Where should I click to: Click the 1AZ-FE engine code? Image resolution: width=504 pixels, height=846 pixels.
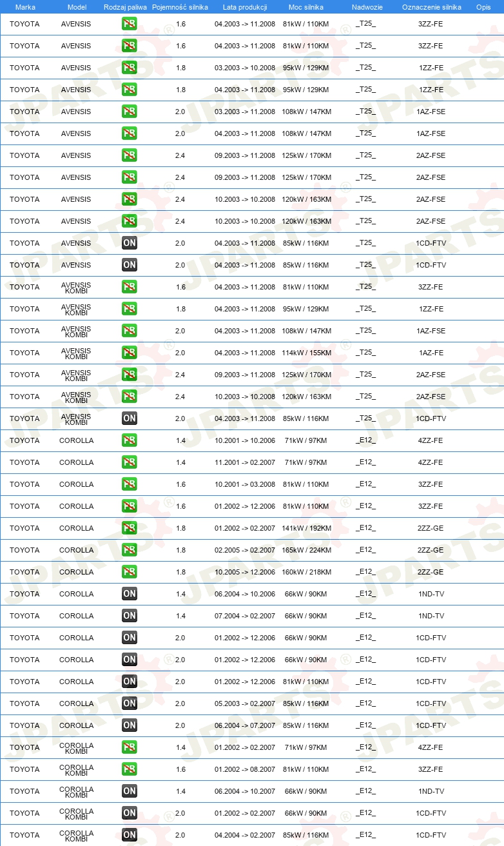point(431,353)
